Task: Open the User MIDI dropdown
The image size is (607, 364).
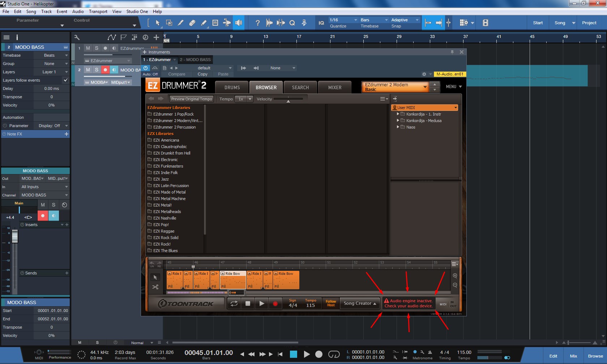Action: 425,108
